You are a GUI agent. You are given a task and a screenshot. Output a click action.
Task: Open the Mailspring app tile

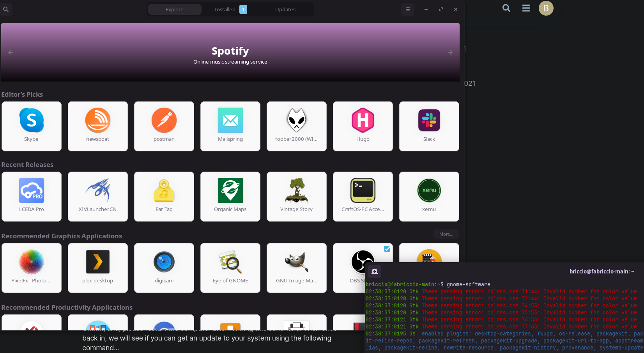(230, 126)
